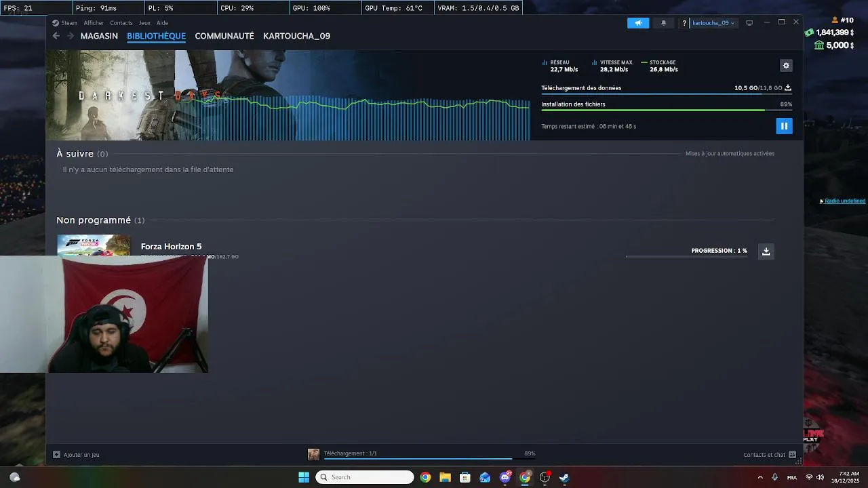868x488 pixels.
Task: Click the STOCKAGE speed indicator
Action: tap(659, 66)
